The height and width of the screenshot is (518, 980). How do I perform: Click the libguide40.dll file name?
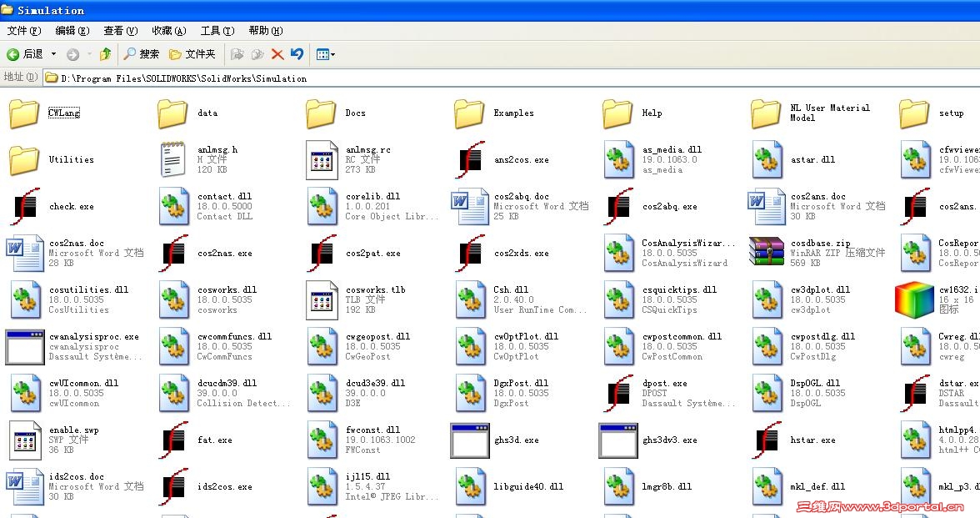pyautogui.click(x=528, y=486)
